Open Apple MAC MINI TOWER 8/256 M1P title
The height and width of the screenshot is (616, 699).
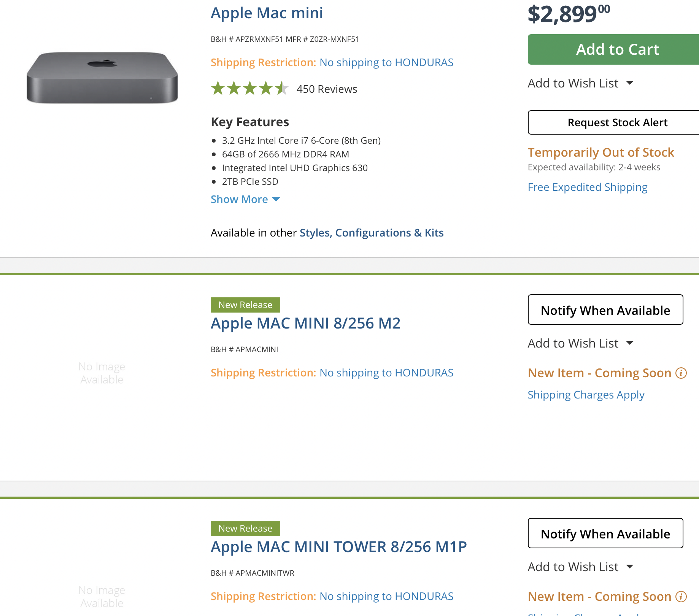pyautogui.click(x=338, y=547)
